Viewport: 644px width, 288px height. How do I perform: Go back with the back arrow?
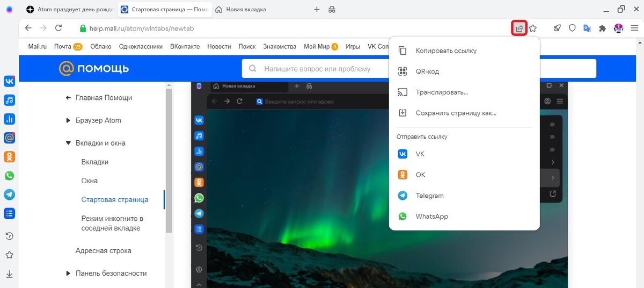click(x=28, y=28)
